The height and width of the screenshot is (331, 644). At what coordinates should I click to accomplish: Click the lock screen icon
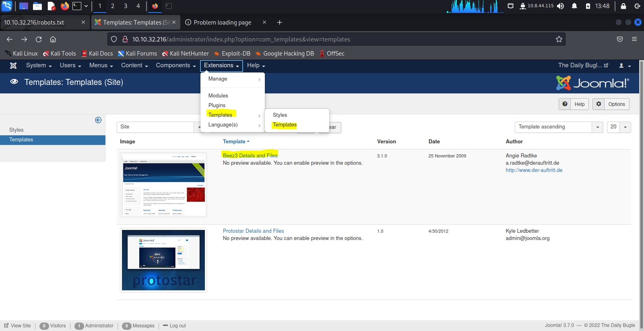pyautogui.click(x=623, y=6)
